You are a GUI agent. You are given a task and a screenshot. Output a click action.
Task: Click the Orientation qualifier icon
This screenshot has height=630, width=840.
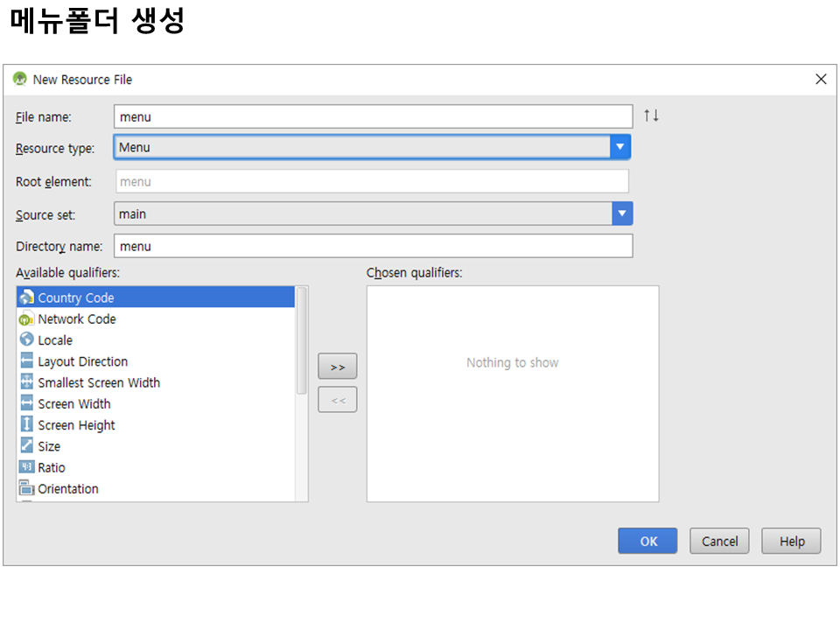26,488
